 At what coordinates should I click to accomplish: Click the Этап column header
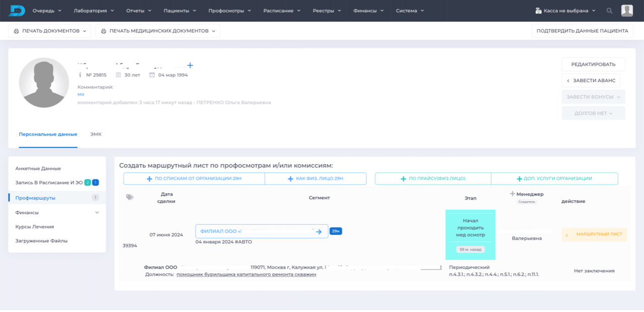pos(470,199)
